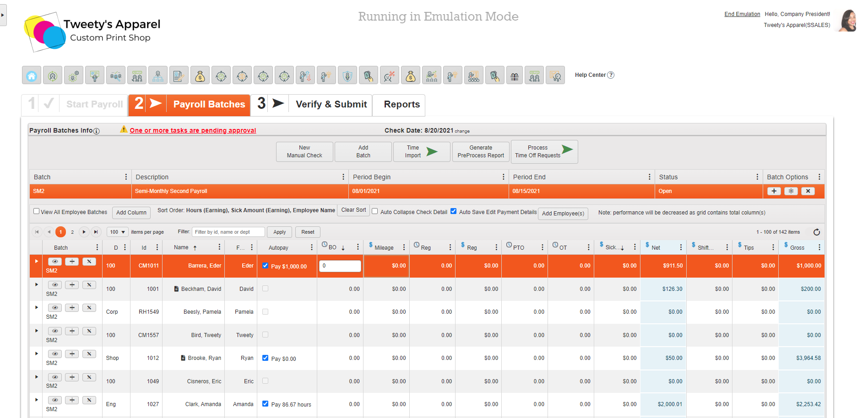Open the Reports tab

401,105
